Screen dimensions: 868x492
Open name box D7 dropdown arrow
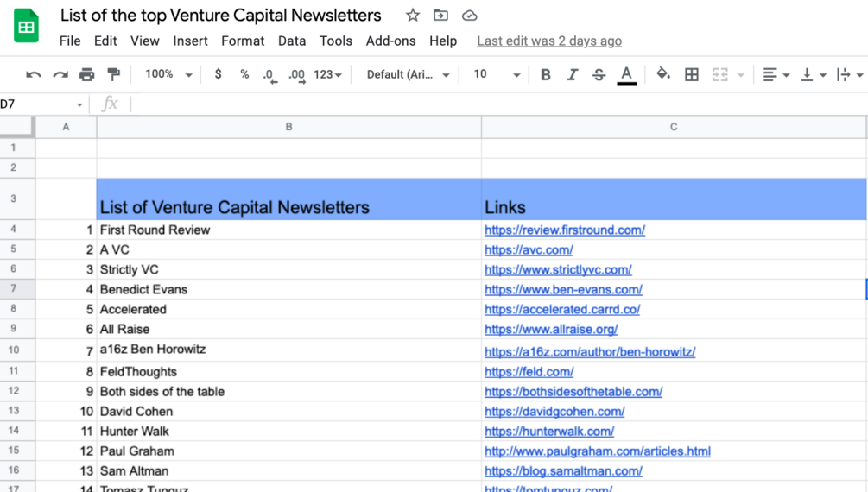pyautogui.click(x=79, y=104)
